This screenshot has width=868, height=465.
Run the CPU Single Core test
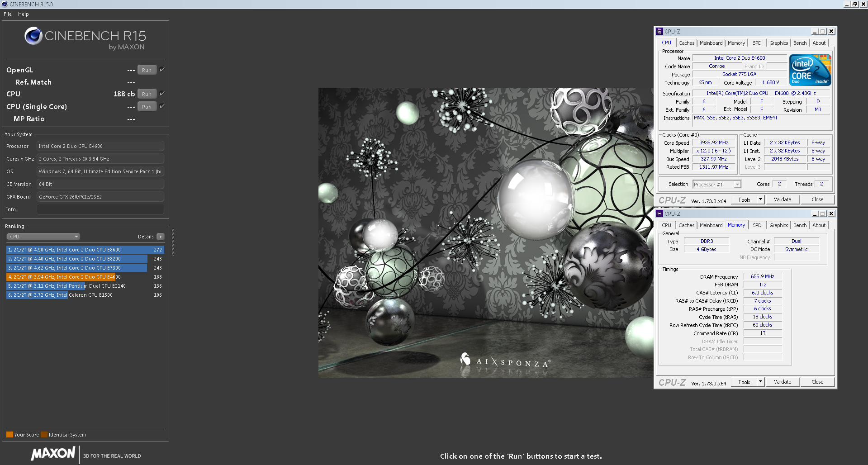coord(147,107)
